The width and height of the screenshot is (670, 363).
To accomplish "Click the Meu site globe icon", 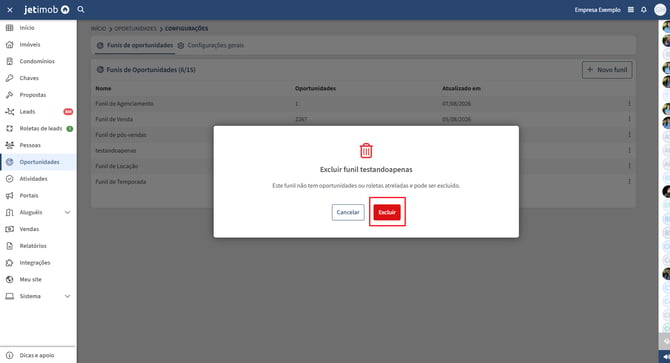I will tap(9, 279).
